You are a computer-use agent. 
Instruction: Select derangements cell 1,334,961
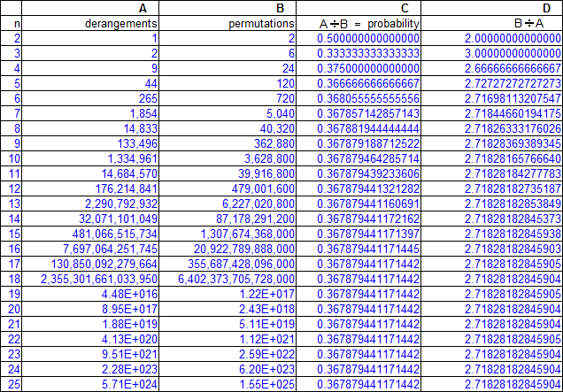[x=90, y=158]
